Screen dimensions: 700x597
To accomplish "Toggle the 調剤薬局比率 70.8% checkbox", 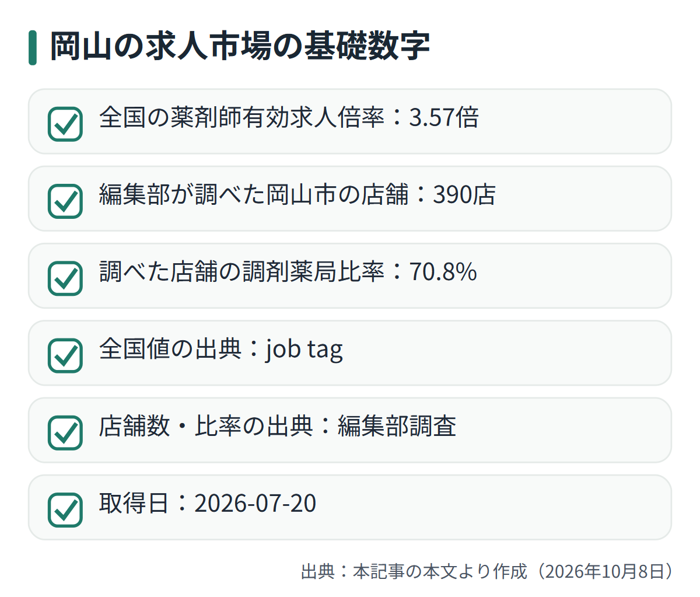I will pyautogui.click(x=65, y=278).
